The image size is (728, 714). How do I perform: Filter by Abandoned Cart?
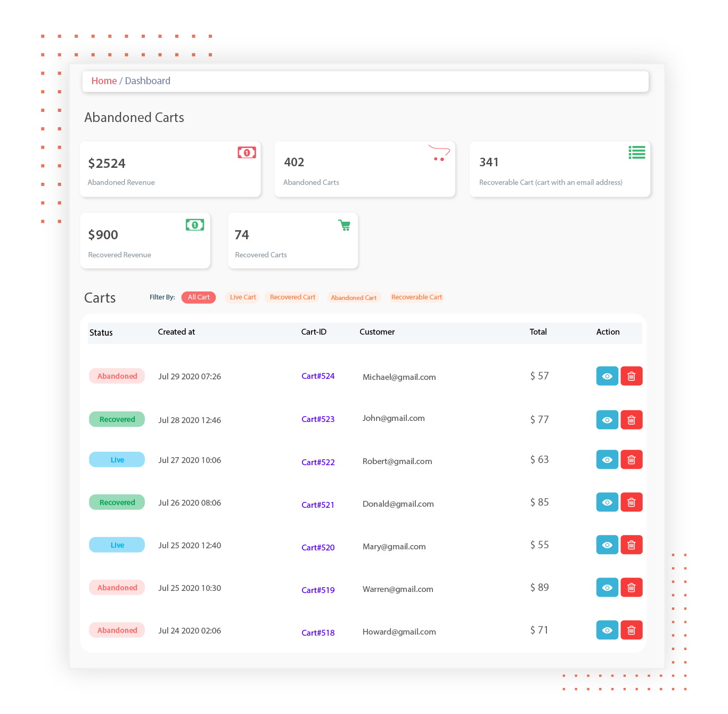pos(354,298)
